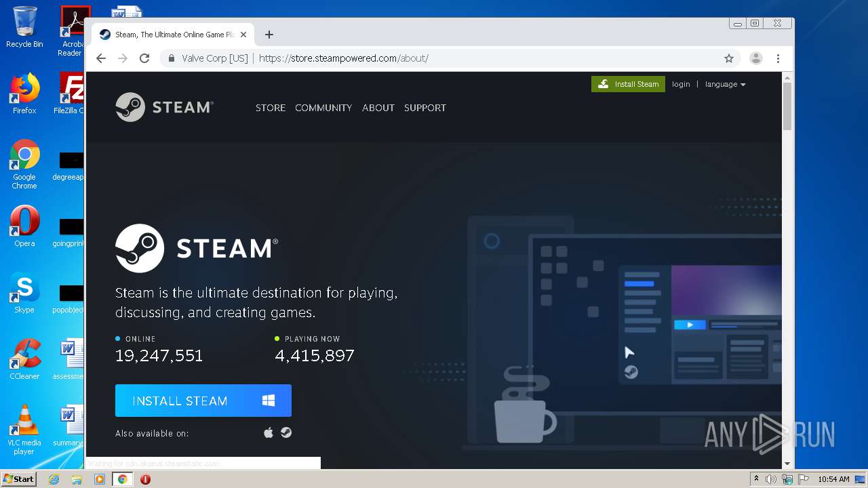
Task: Bookmark this page with the star icon
Action: (x=729, y=58)
